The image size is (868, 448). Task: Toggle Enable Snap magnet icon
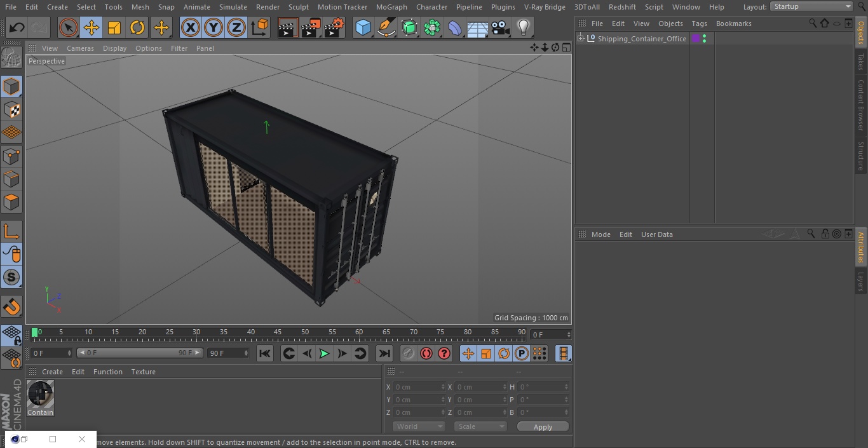click(x=11, y=307)
